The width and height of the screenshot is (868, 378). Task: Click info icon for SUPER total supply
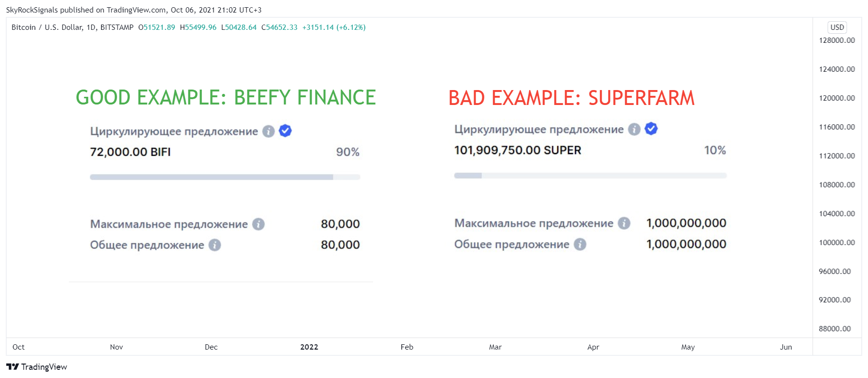tap(580, 245)
